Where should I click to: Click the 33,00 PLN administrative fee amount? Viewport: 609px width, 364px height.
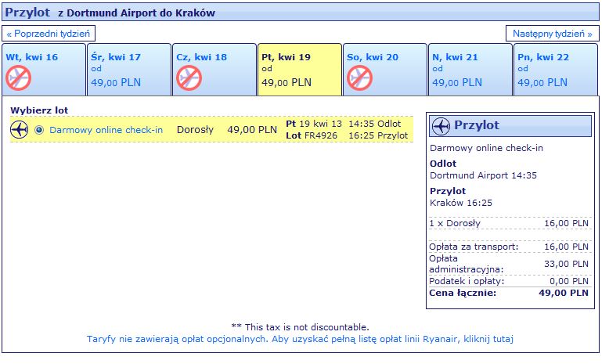[566, 264]
